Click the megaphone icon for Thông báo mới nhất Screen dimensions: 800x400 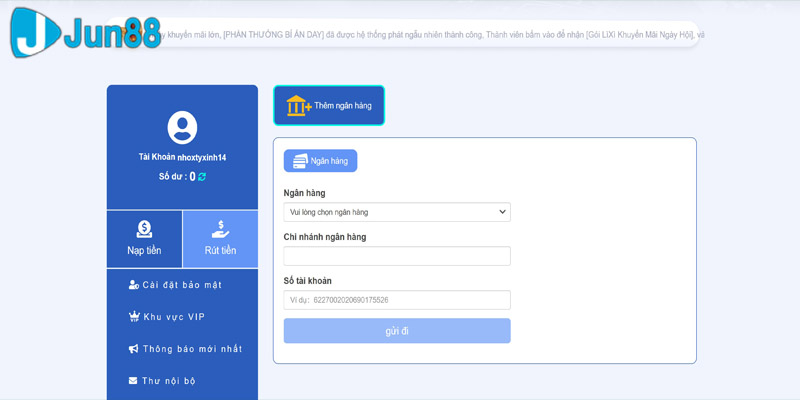click(134, 349)
